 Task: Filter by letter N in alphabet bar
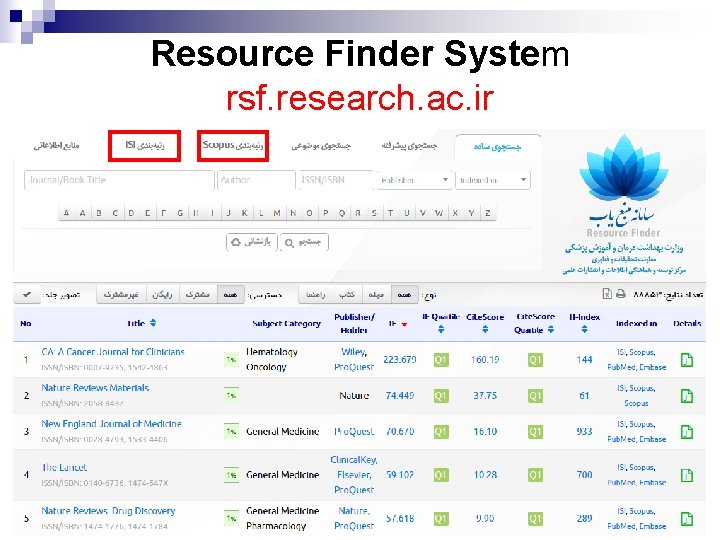click(x=293, y=213)
